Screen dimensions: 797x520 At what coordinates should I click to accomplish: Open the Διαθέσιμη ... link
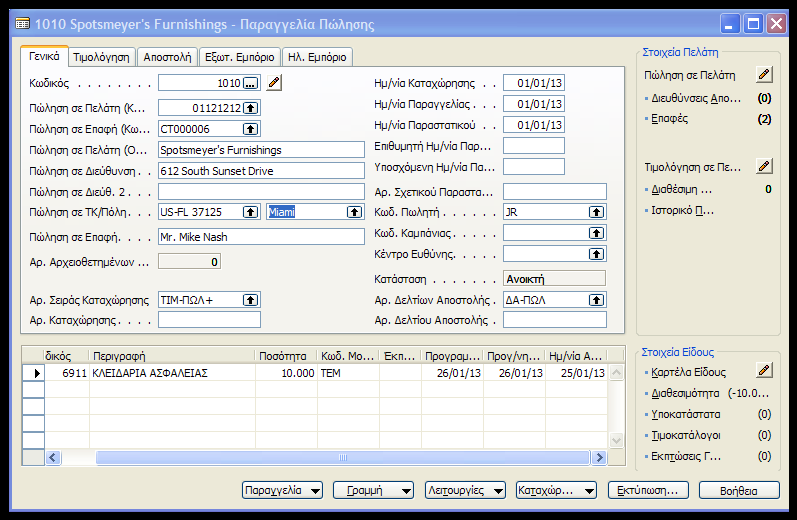[682, 190]
